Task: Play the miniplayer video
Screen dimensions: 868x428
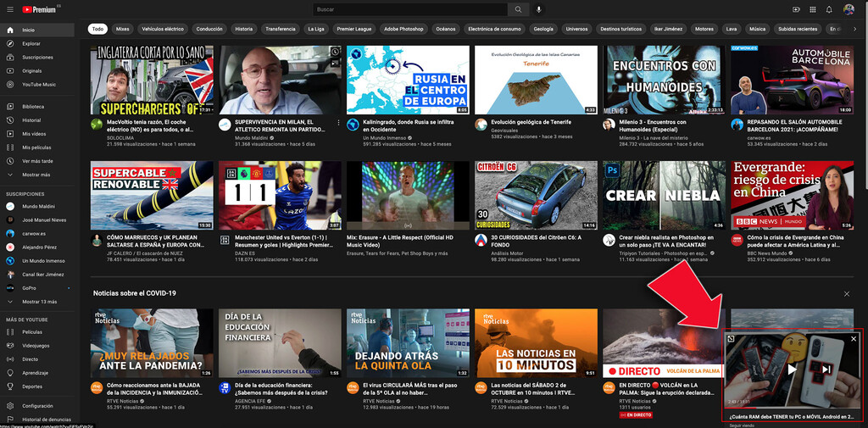Action: click(x=793, y=370)
